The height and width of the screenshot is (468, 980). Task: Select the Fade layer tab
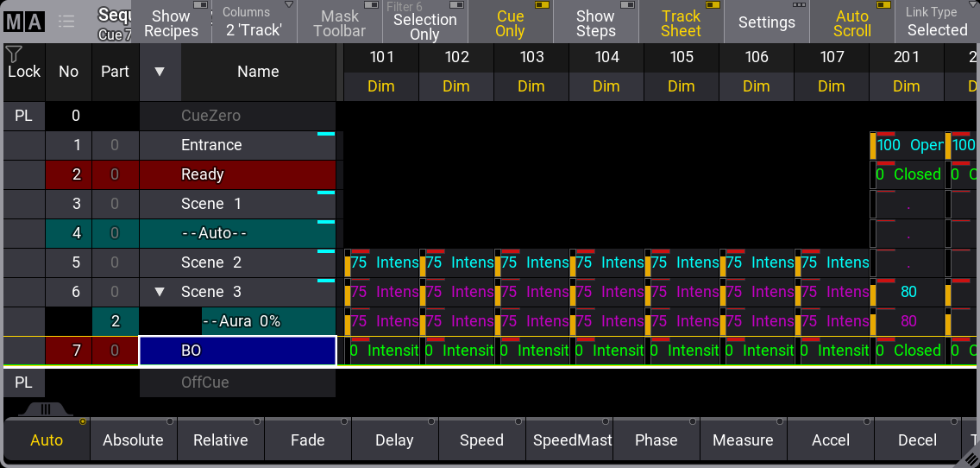(x=307, y=440)
